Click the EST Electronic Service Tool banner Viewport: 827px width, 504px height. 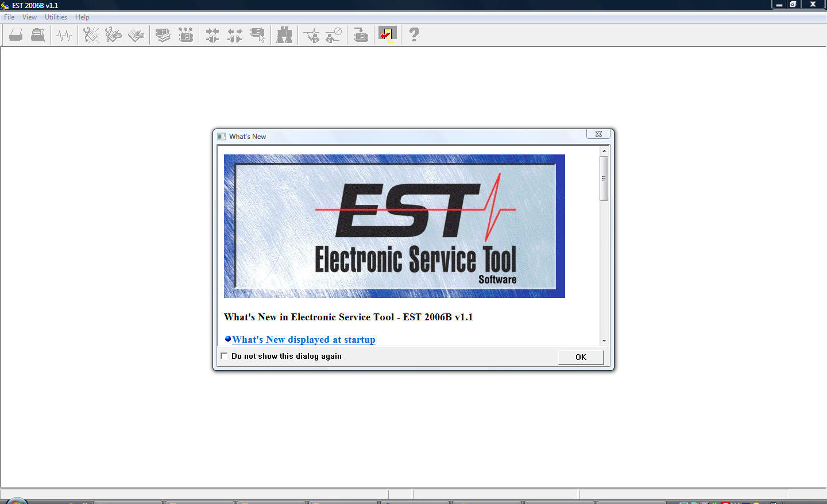[394, 226]
